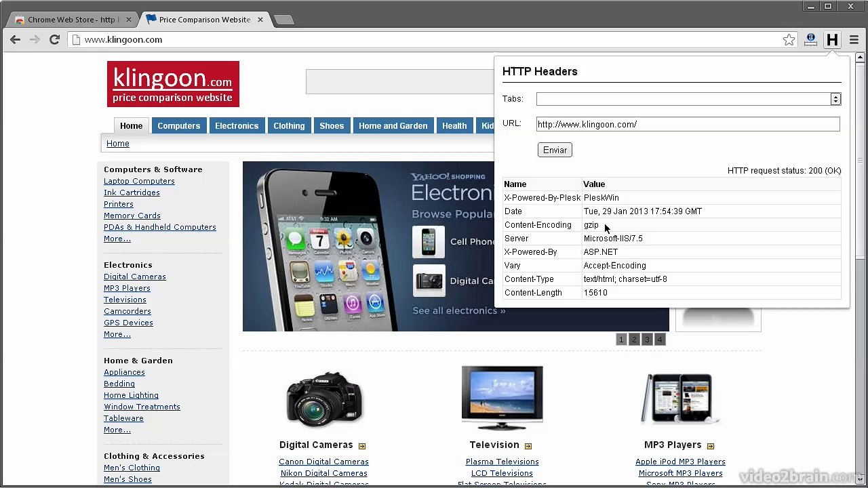Open the Window Treatments link
This screenshot has height=488, width=868.
142,407
